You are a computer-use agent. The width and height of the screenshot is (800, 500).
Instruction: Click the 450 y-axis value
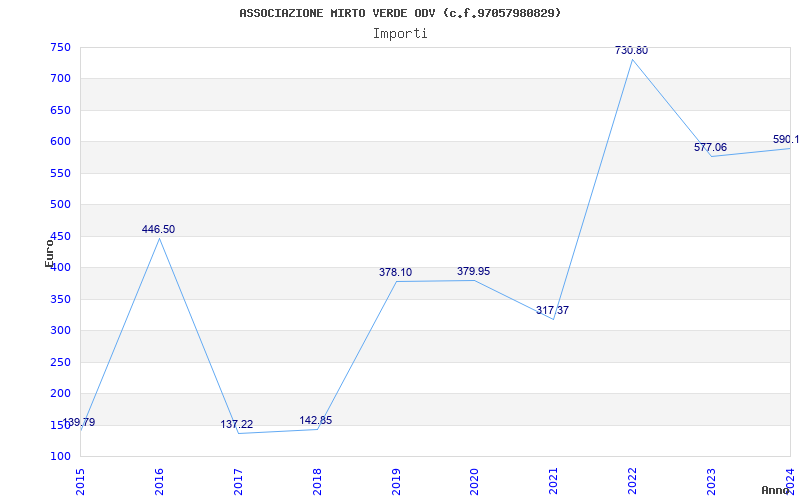(x=60, y=236)
